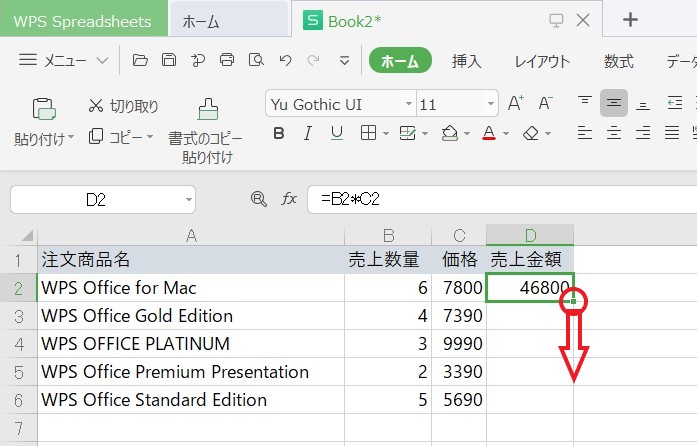Click the formula bar with =B2*C2
The height and width of the screenshot is (446, 697).
[502, 199]
